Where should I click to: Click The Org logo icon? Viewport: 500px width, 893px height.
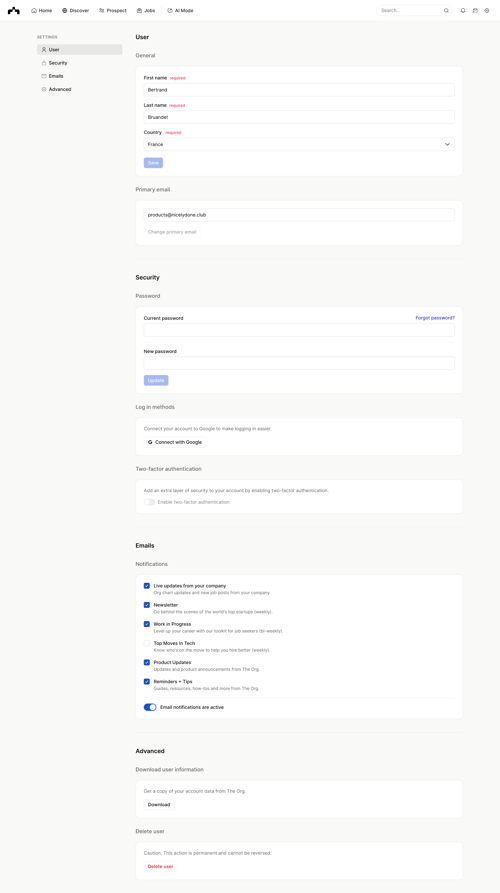pos(14,10)
